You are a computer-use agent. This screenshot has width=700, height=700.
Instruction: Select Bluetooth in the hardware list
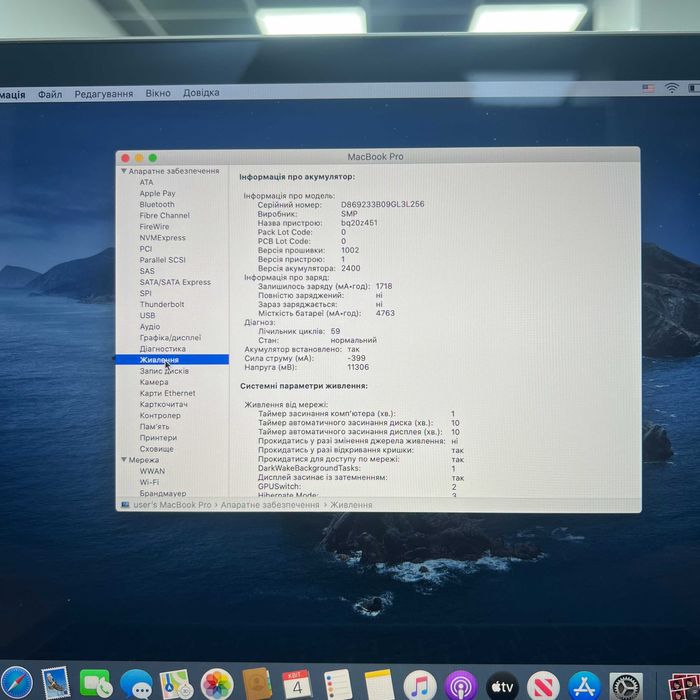[x=157, y=204]
